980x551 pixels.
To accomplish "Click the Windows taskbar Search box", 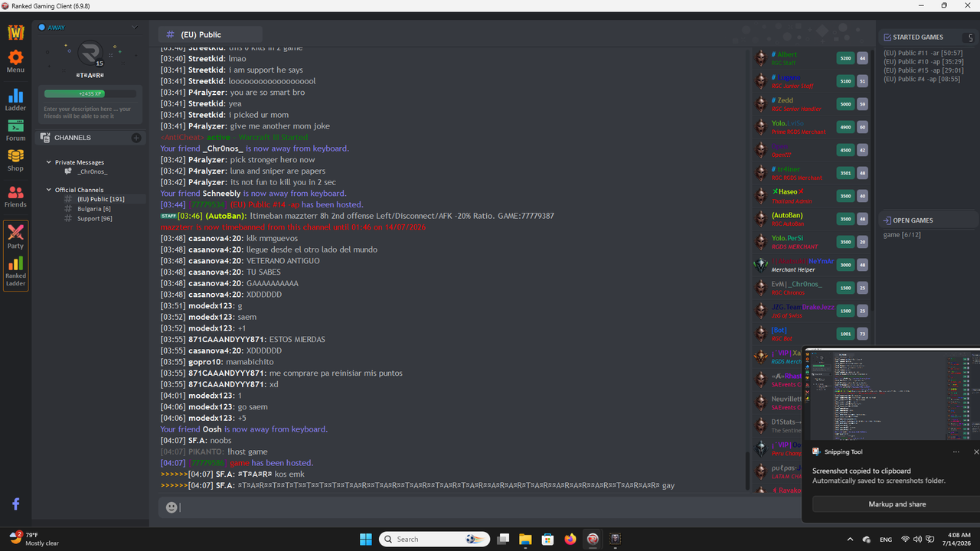I will 434,539.
